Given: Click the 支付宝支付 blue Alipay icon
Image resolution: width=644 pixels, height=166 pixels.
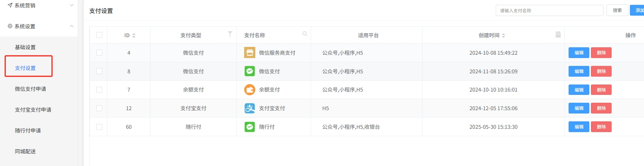Looking at the screenshot, I should tap(250, 108).
